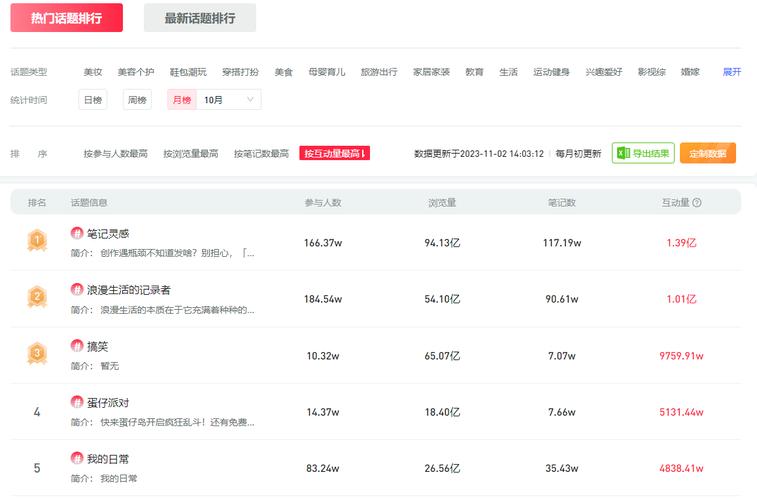The image size is (757, 500).
Task: Expand topic categories with 展开
Action: 731,72
